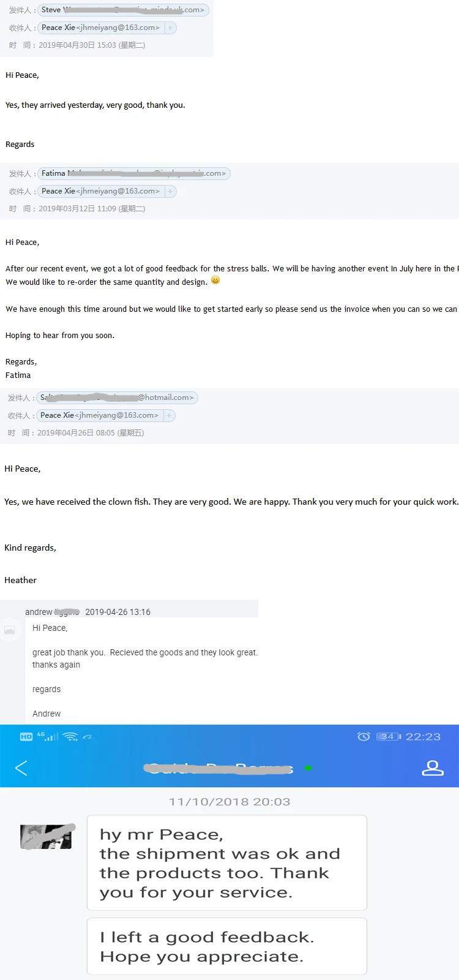Click the image placeholder icon beside andrew's message
Viewport: 459px width, 980px height.
pos(10,630)
